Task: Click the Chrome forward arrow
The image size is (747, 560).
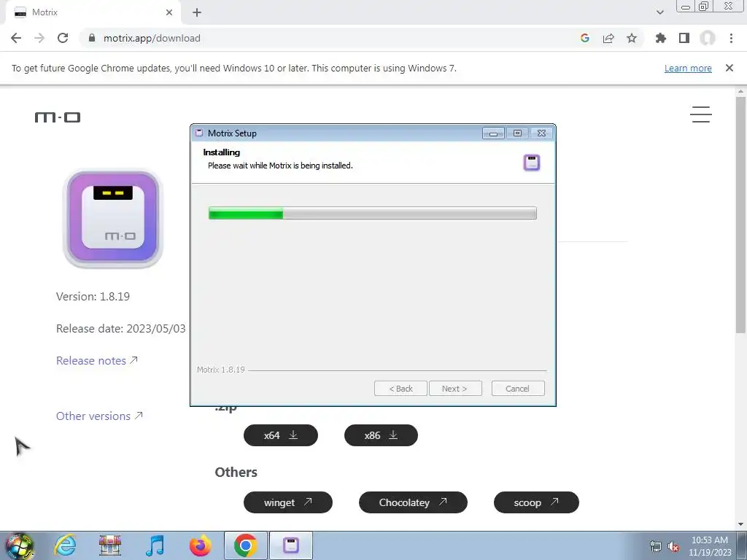Action: click(x=39, y=38)
